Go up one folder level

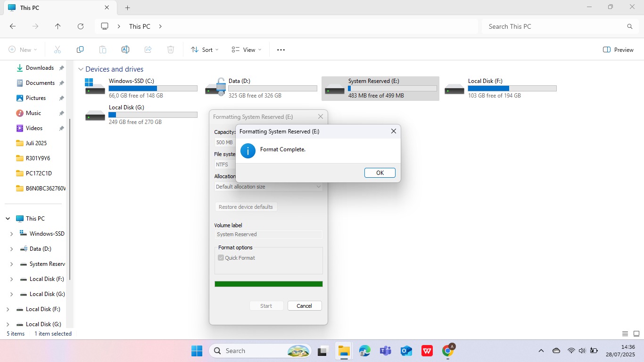58,26
